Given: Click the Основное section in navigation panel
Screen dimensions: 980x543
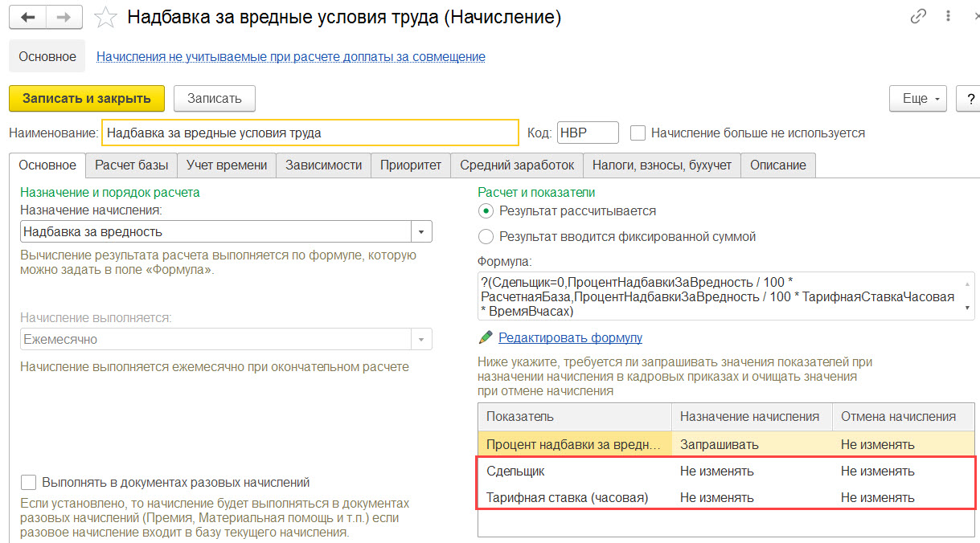Looking at the screenshot, I should tap(47, 56).
